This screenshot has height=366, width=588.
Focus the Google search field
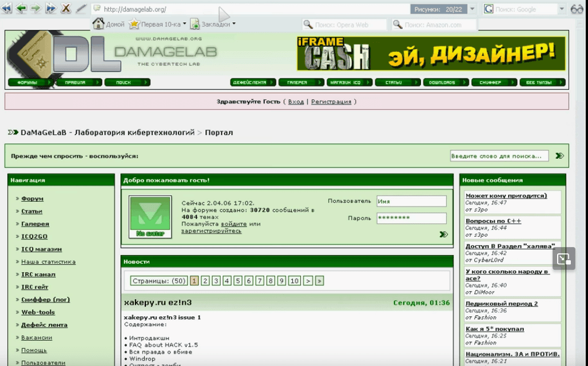tap(525, 9)
